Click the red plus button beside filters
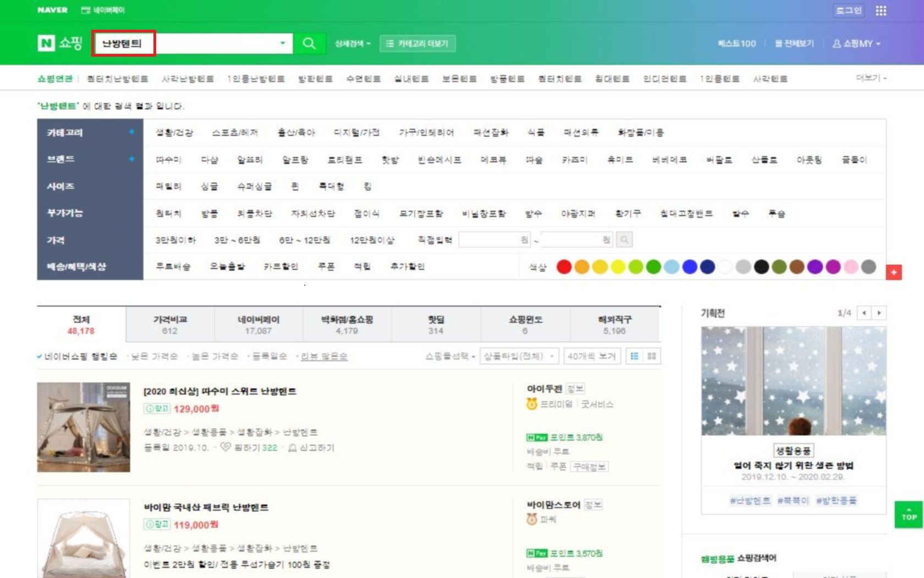This screenshot has width=924, height=578. [894, 272]
